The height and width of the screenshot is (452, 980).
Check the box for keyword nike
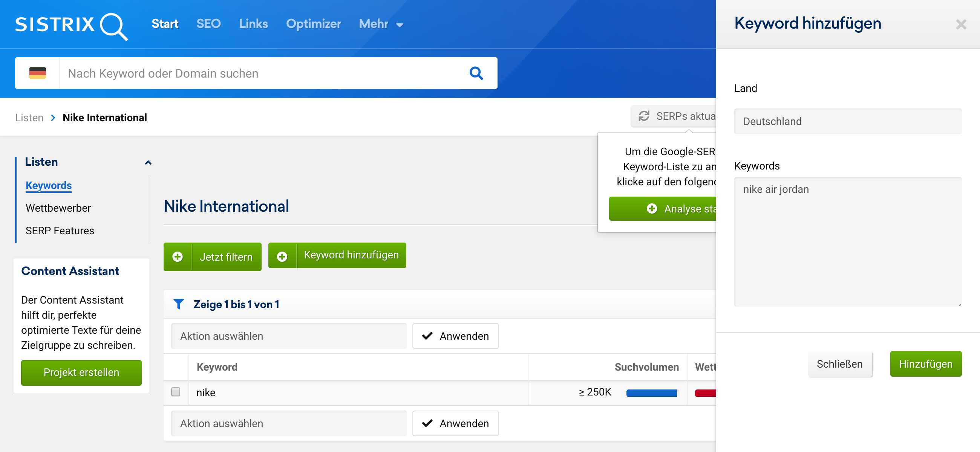tap(175, 392)
